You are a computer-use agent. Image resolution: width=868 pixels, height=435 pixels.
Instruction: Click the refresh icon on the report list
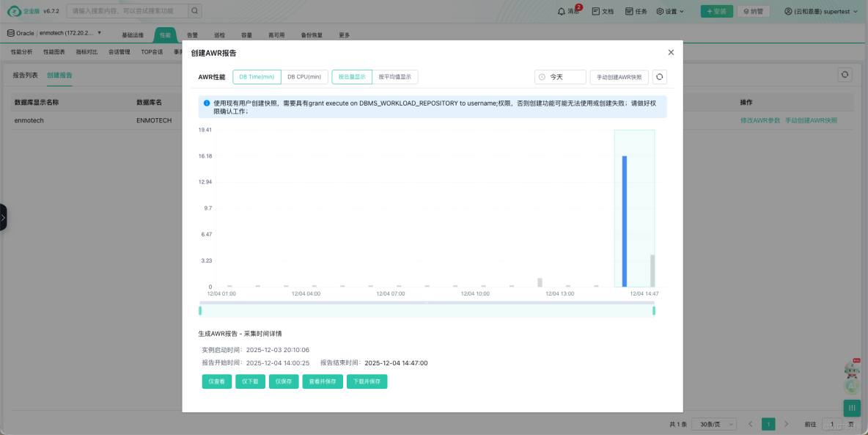pyautogui.click(x=844, y=74)
